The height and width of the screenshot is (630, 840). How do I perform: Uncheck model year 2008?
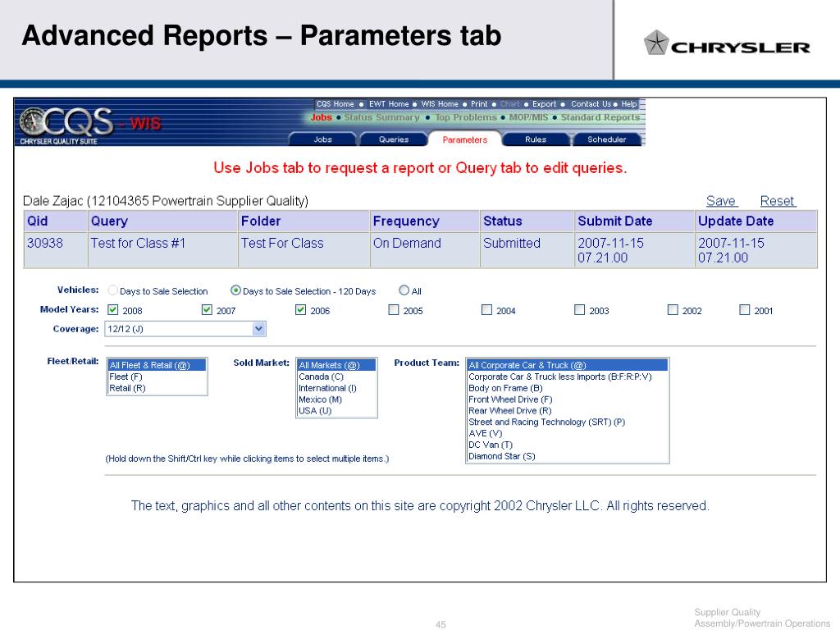pyautogui.click(x=112, y=309)
